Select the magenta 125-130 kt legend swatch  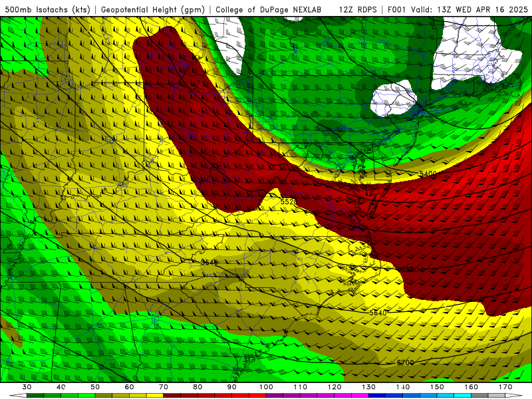click(x=360, y=396)
